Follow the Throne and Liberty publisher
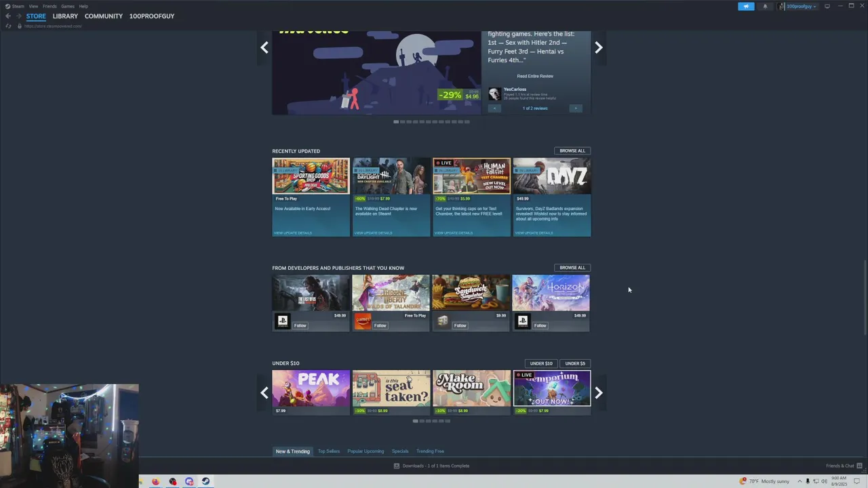Image resolution: width=868 pixels, height=488 pixels. 380,325
